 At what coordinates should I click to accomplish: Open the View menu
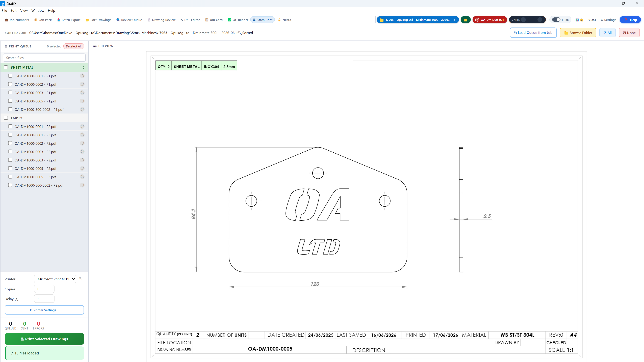click(24, 11)
